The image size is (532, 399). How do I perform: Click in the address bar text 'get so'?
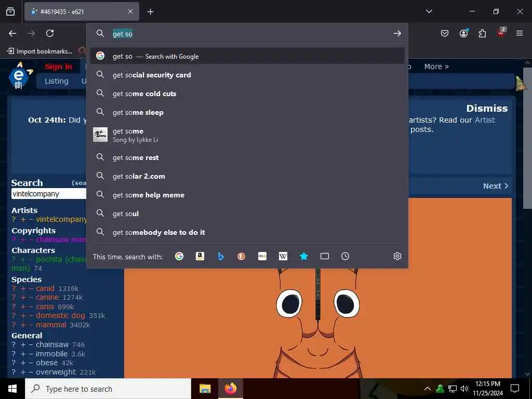(123, 34)
